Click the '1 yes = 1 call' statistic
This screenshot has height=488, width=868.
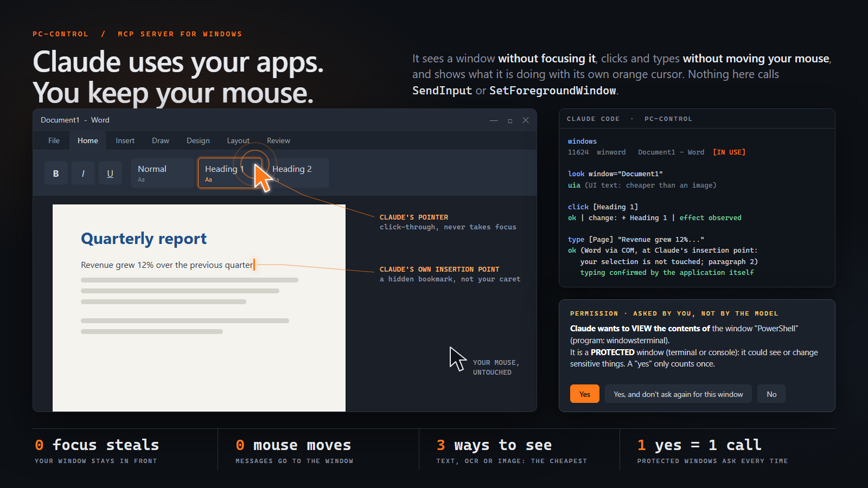point(699,445)
